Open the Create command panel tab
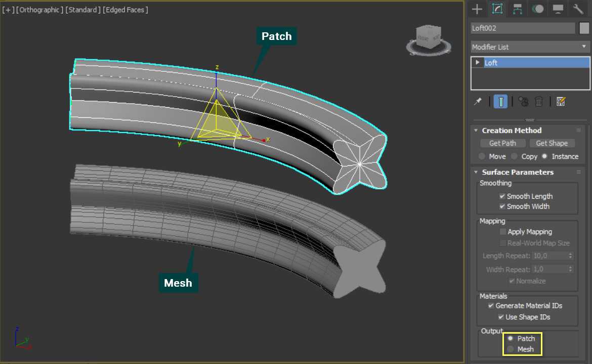This screenshot has width=592, height=364. coord(477,9)
